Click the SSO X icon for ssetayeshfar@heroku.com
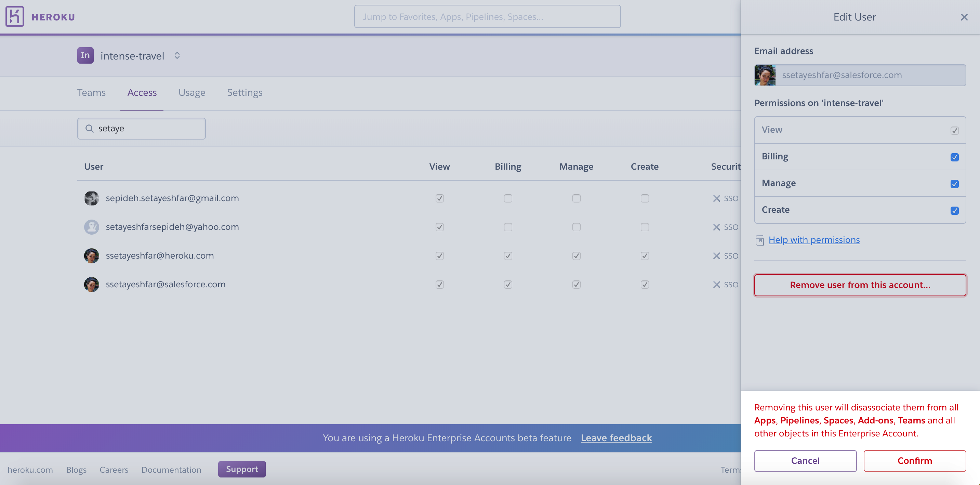 coord(716,256)
